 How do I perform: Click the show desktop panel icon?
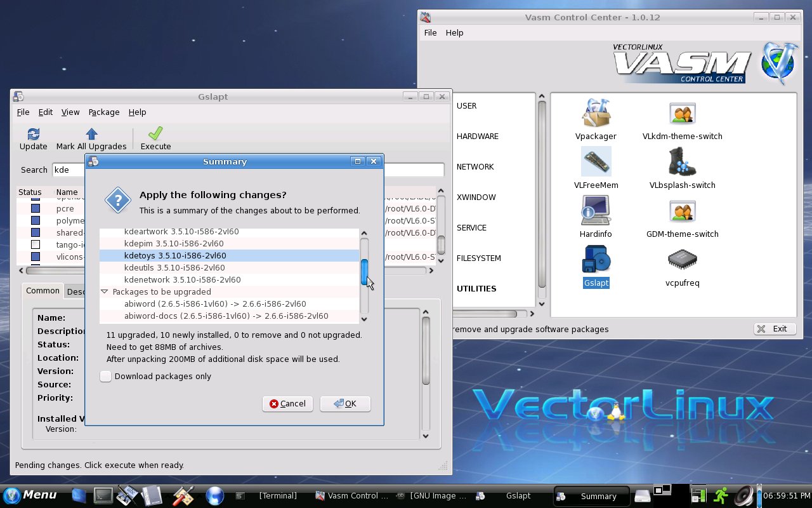(x=79, y=495)
